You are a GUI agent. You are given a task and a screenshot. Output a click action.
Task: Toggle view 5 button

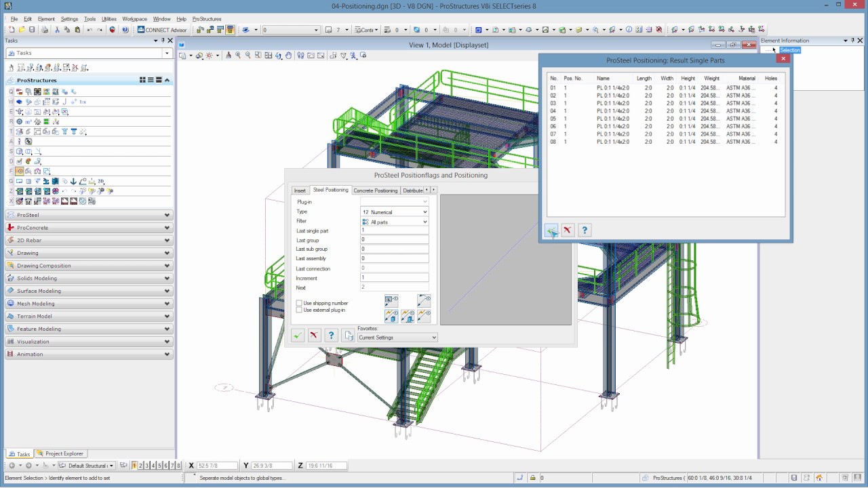click(159, 466)
